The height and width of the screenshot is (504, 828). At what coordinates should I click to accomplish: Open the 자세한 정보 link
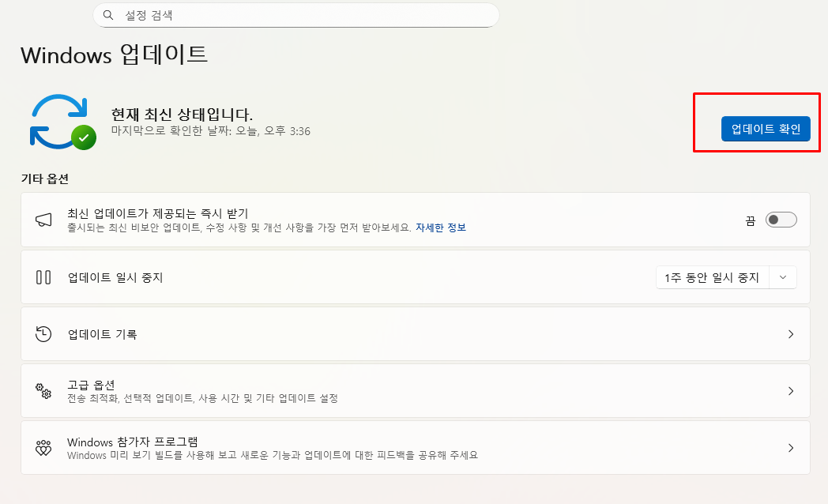click(x=440, y=228)
